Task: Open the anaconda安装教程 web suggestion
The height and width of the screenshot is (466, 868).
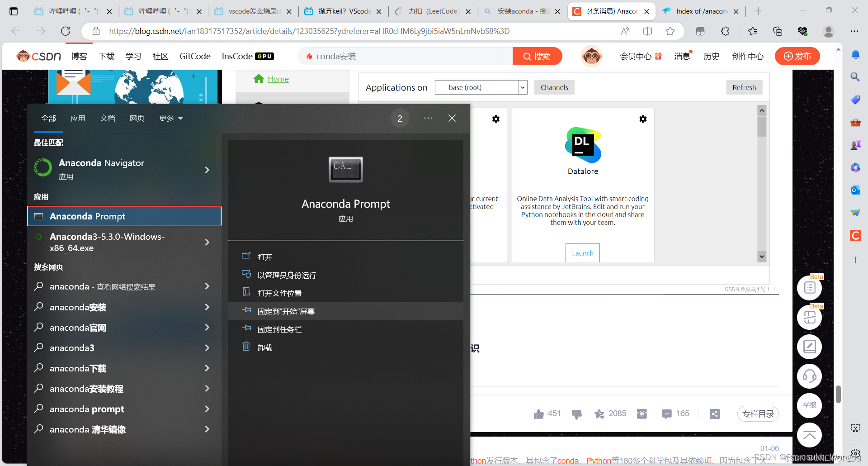Action: 124,388
